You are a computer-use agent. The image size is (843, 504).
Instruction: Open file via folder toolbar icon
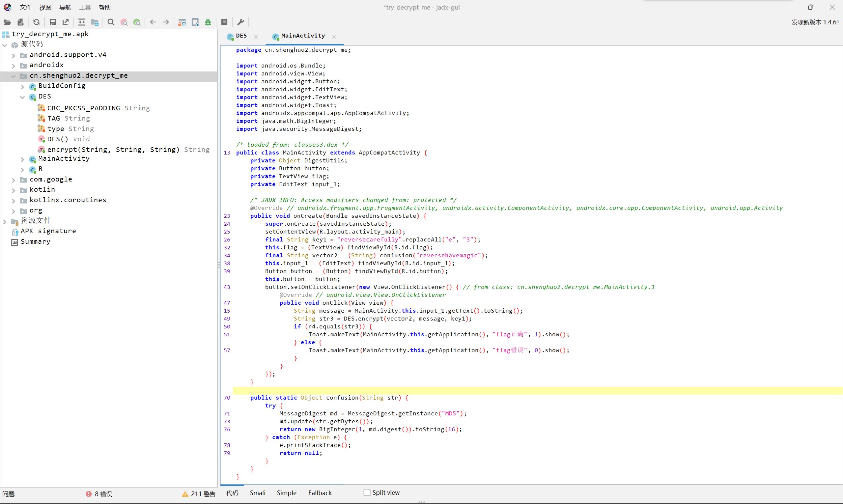tap(7, 22)
